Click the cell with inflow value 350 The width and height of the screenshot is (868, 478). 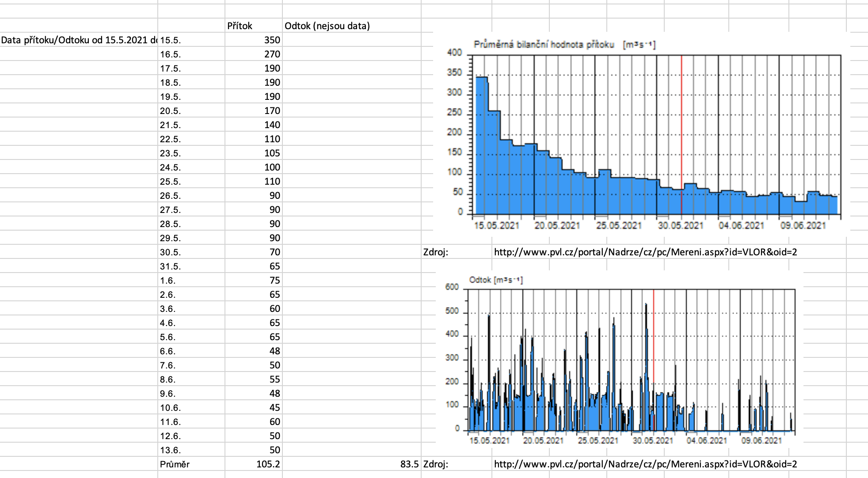pyautogui.click(x=254, y=40)
